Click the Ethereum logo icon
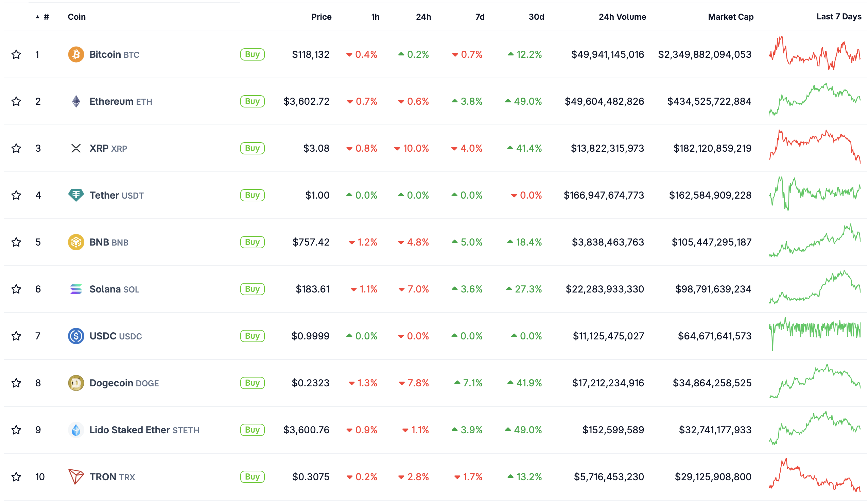 point(76,101)
